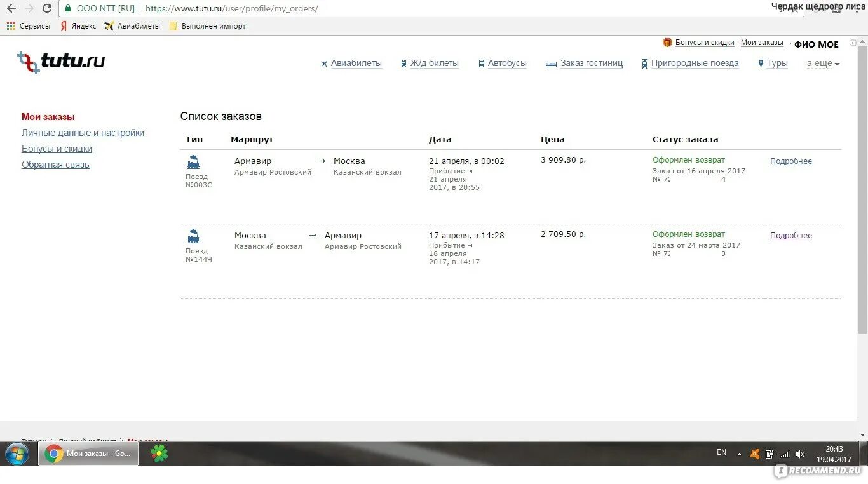Open the Туры navigation link
This screenshot has width=868, height=484.
777,63
